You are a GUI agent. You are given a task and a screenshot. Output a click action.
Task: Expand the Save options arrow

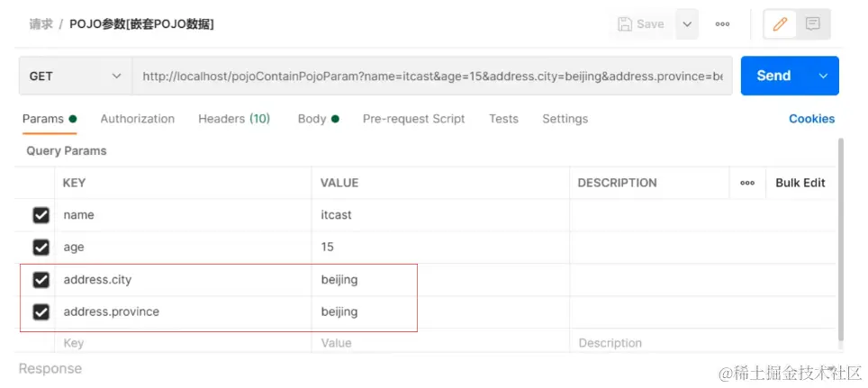[x=686, y=24]
